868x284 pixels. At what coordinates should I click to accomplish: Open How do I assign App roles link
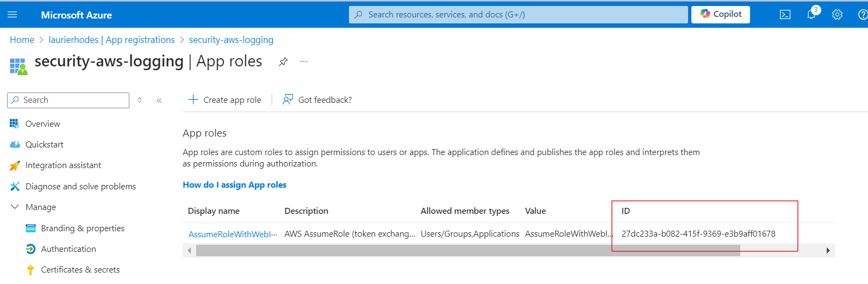(234, 184)
